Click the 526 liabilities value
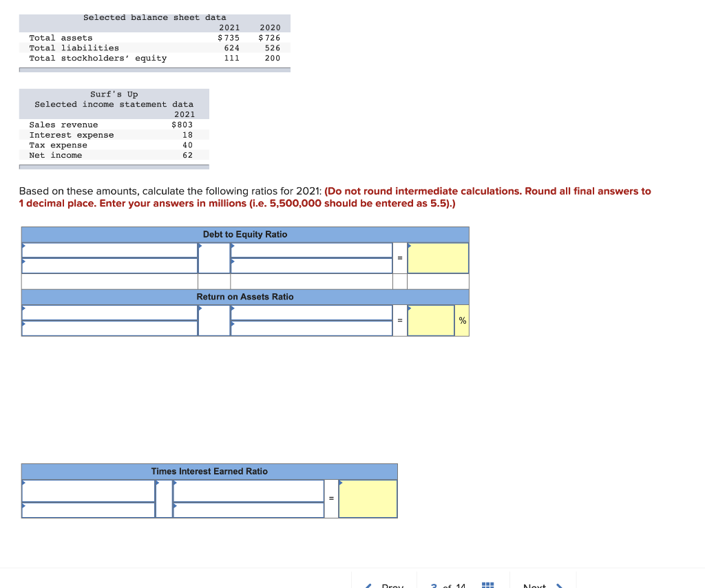Image resolution: width=705 pixels, height=588 pixels. pyautogui.click(x=273, y=48)
